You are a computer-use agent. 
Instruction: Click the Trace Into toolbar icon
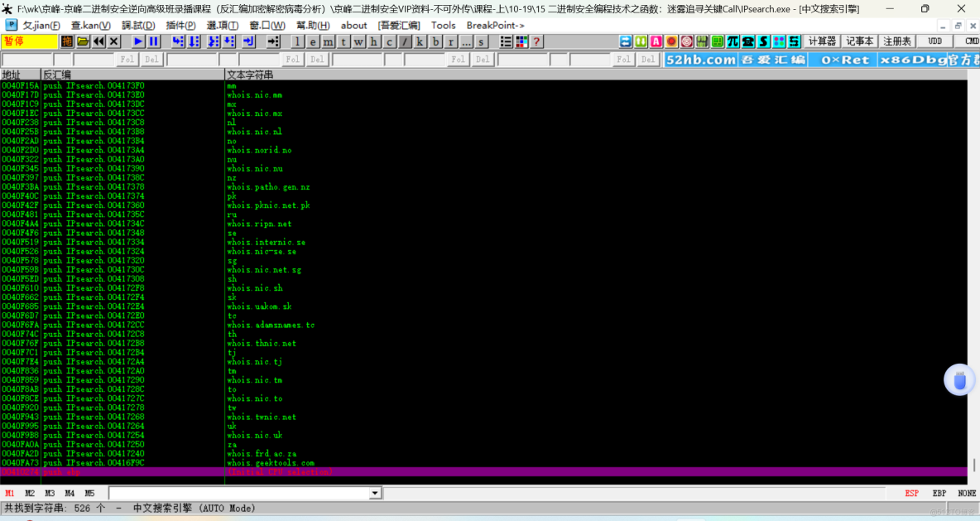(x=214, y=42)
